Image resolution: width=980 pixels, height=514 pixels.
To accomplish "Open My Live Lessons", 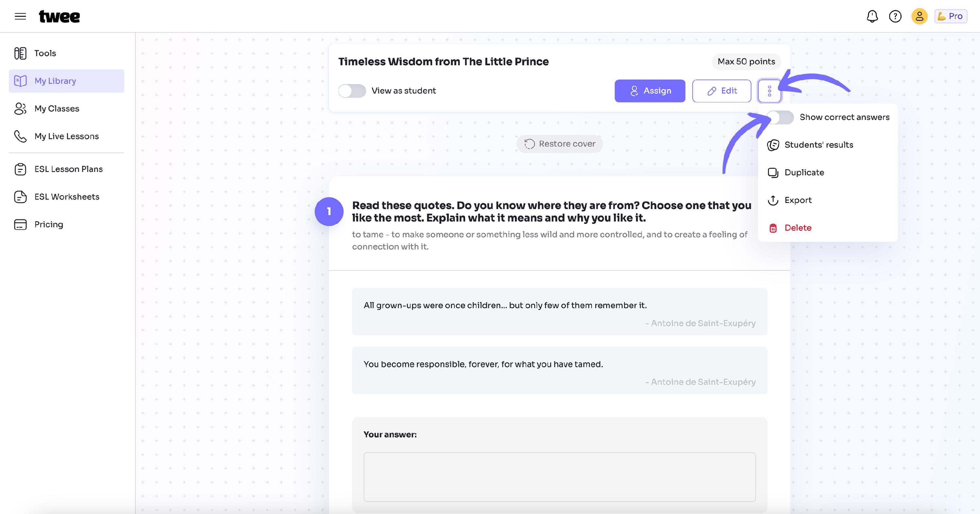I will (x=67, y=136).
